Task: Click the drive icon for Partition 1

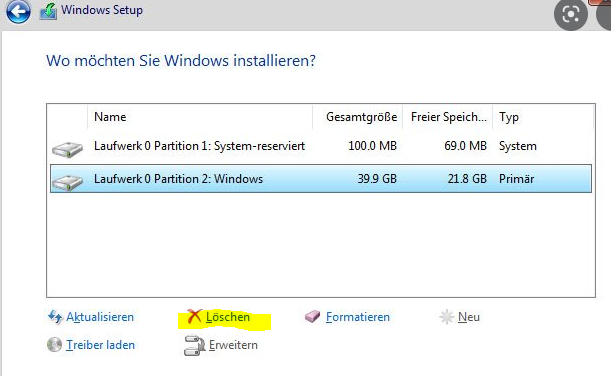Action: point(67,149)
